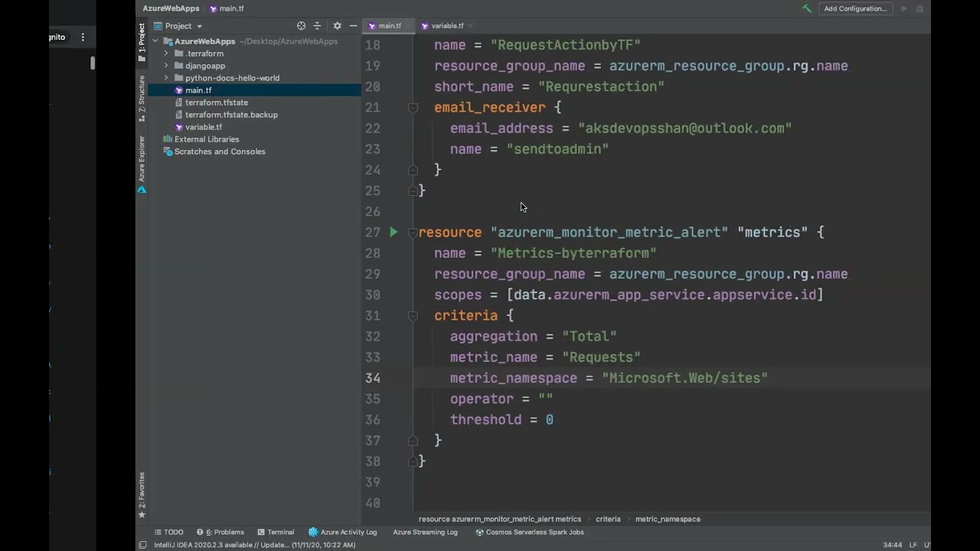This screenshot has height=551, width=980.
Task: Close the main.tf editor tab
Action: 408,26
